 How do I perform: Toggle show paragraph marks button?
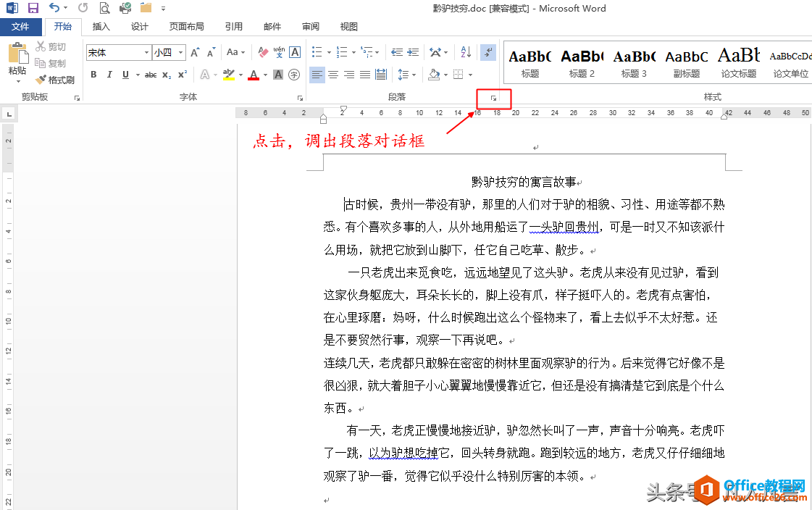488,52
